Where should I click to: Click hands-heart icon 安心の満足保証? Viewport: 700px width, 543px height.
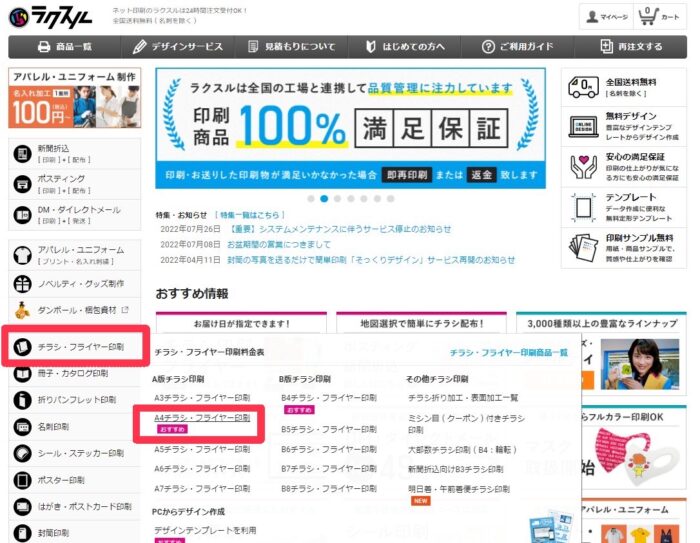583,167
